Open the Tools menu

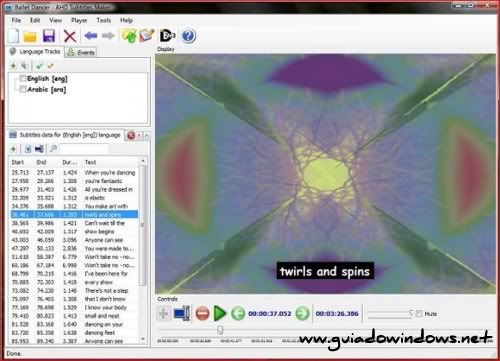104,20
